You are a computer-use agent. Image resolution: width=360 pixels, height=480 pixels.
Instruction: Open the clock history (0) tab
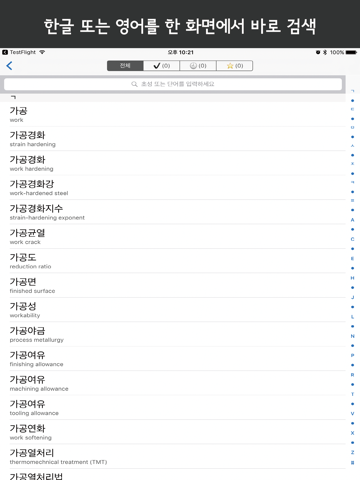click(198, 66)
